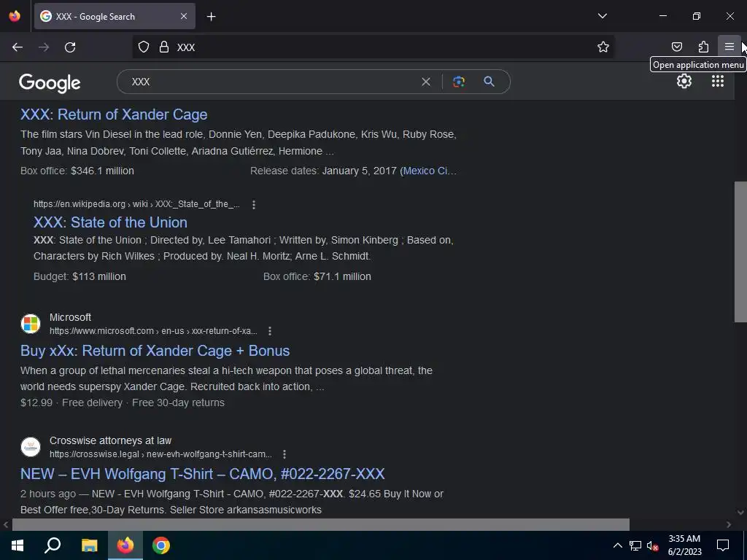Open more options for the Crosswise result
The width and height of the screenshot is (747, 560).
pyautogui.click(x=284, y=454)
